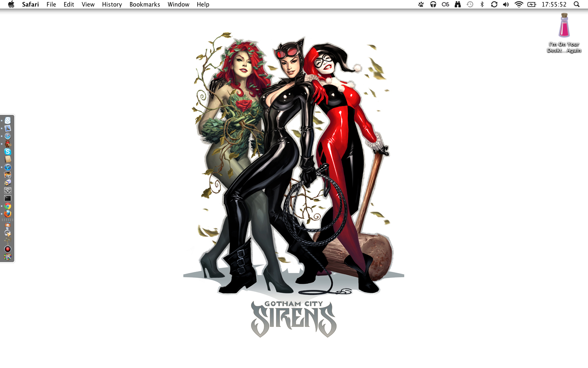Open Terminal from the dock
The image size is (588, 368).
click(7, 198)
